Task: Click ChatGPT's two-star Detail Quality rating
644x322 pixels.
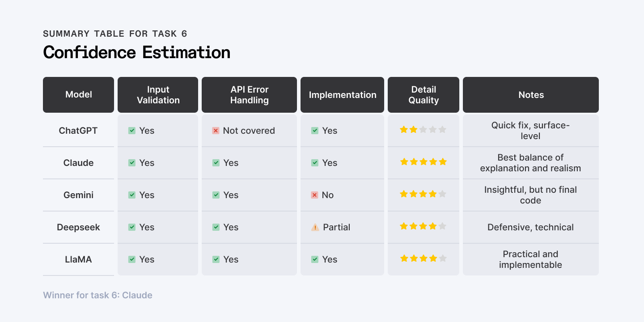Action: (423, 130)
